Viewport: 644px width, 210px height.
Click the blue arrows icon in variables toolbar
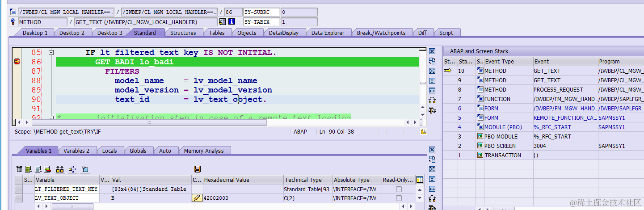coord(72,169)
